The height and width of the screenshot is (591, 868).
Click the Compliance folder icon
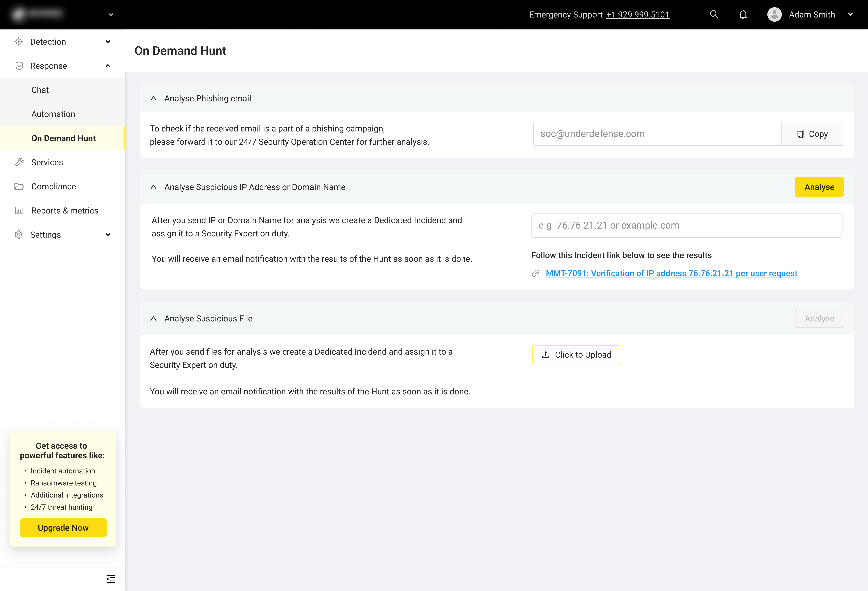pos(19,186)
